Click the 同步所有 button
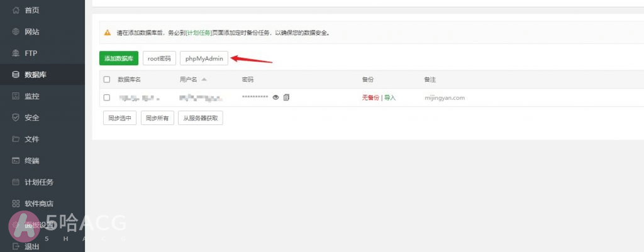 (157, 118)
